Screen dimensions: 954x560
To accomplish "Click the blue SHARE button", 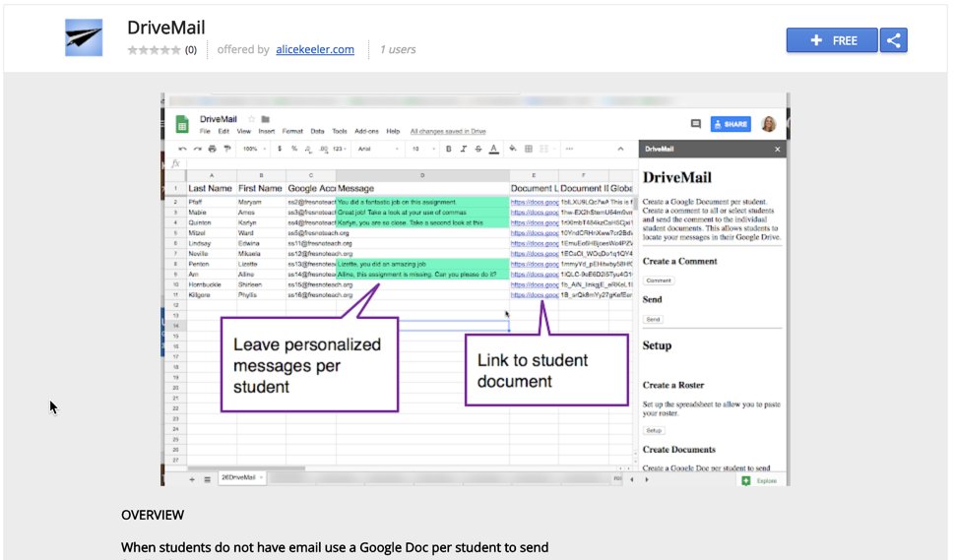I will [x=731, y=124].
